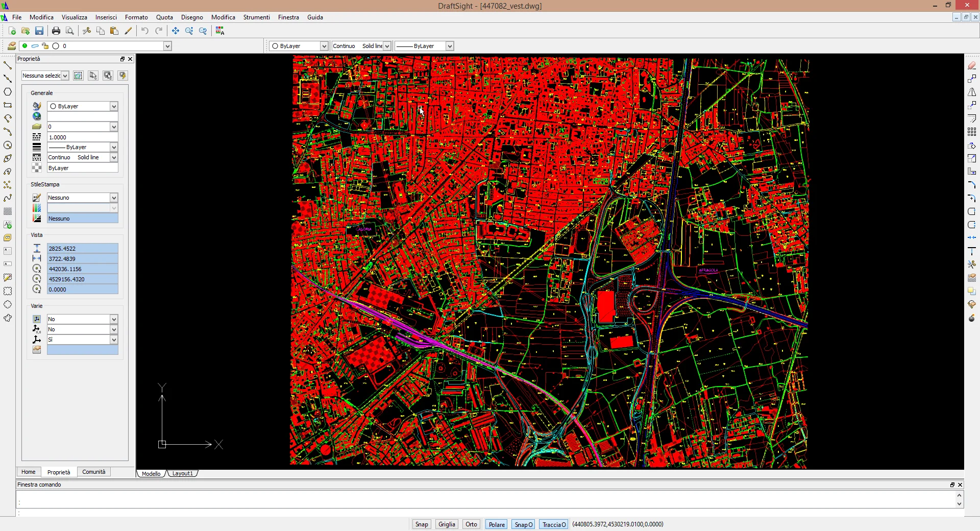The width and height of the screenshot is (980, 531).
Task: Open the File menu
Action: tap(17, 17)
